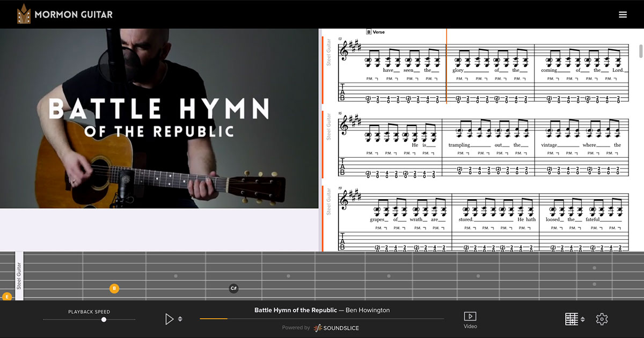Click the Soundslice logo link
This screenshot has height=338, width=644.
tap(336, 328)
